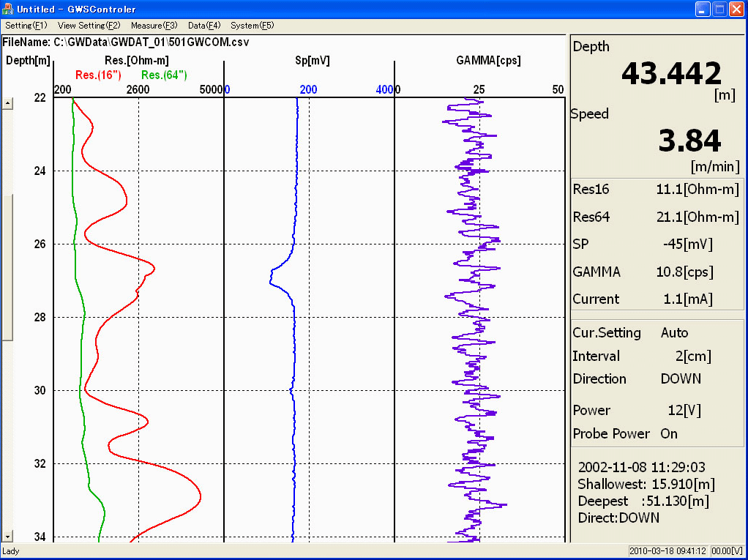Click the red Res.(16") legend label
This screenshot has height=560, width=748.
pos(98,75)
